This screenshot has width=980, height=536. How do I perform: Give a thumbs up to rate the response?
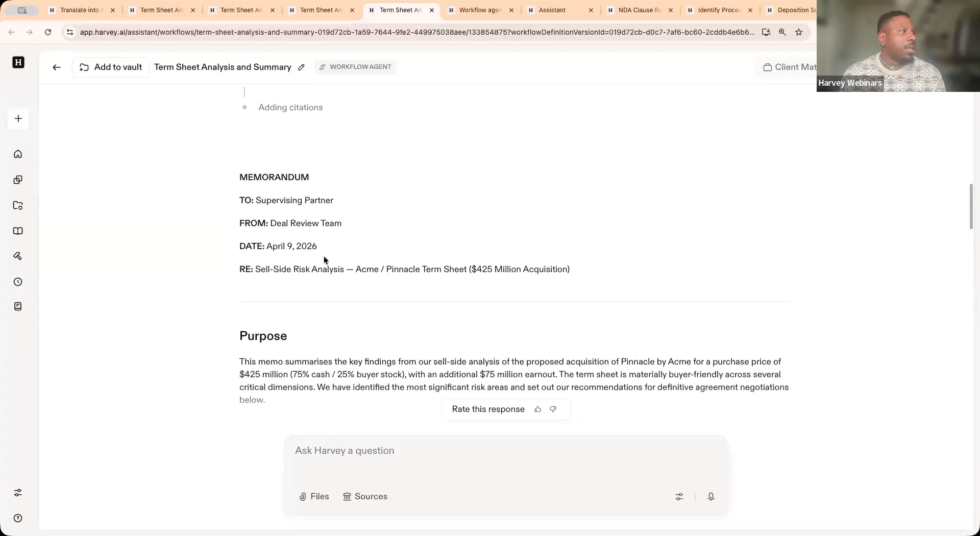537,409
